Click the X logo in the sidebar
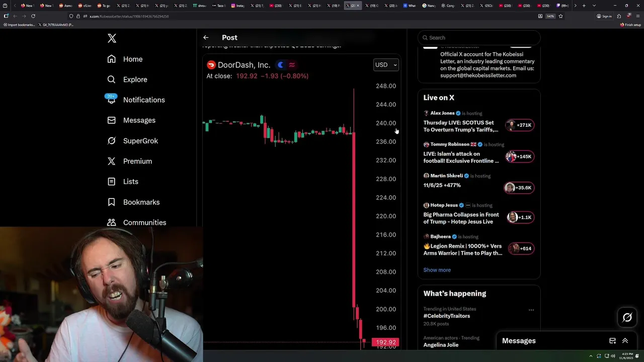The width and height of the screenshot is (644, 362). pyautogui.click(x=112, y=38)
